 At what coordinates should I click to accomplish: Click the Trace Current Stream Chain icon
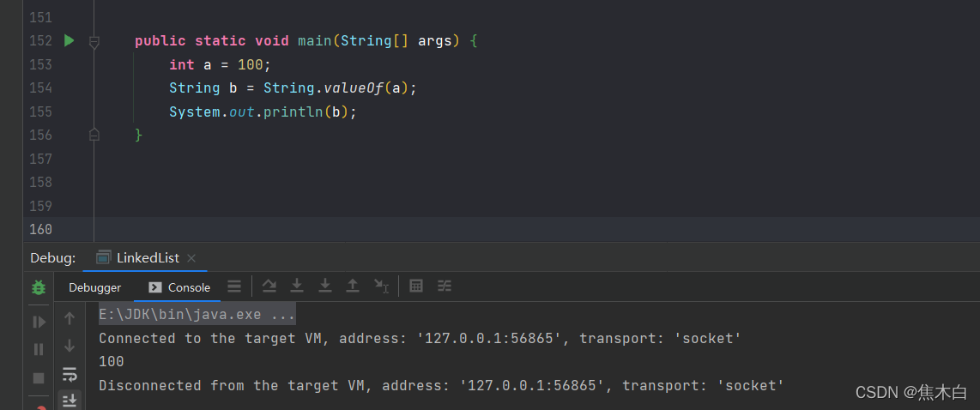click(445, 286)
